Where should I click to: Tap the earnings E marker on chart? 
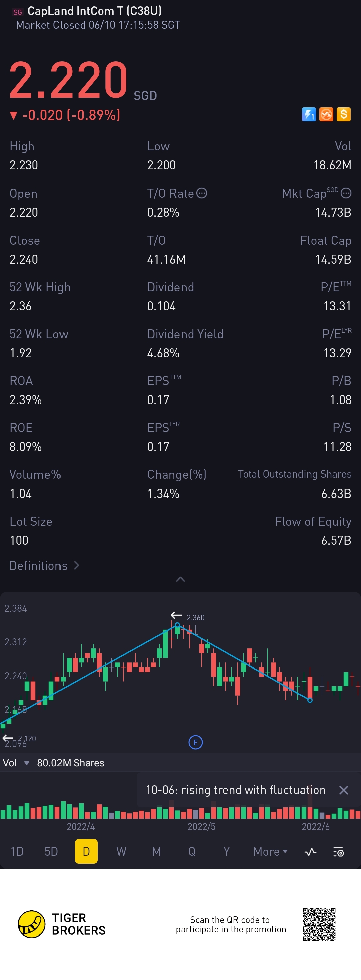pos(195,742)
